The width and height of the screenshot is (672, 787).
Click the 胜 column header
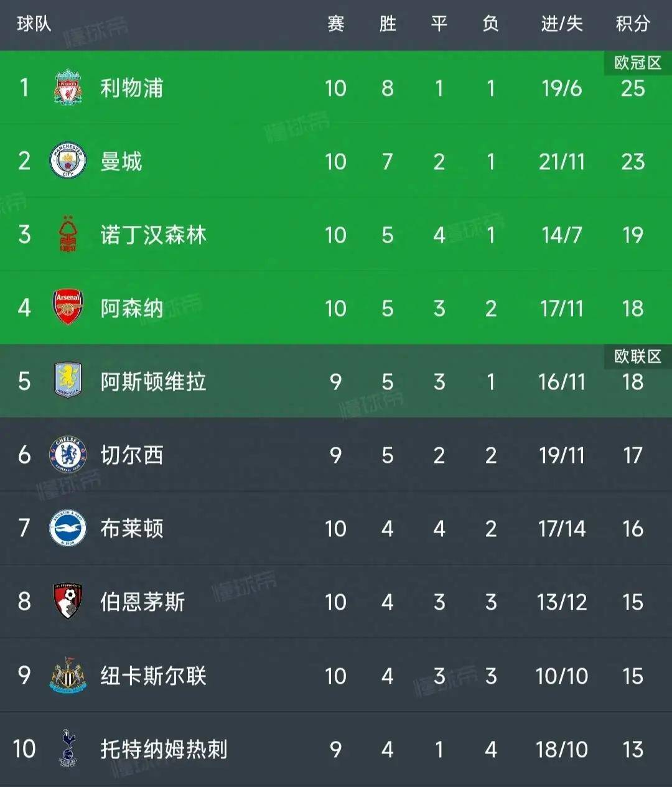(388, 24)
